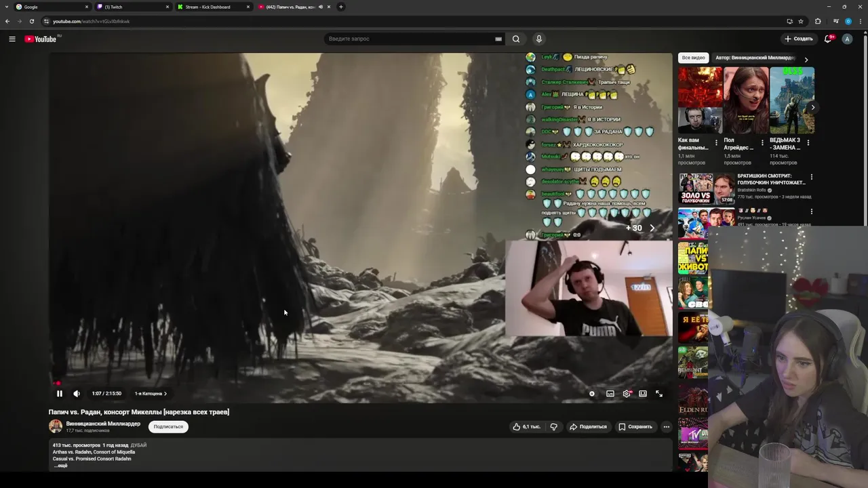The height and width of the screenshot is (488, 868).
Task: Click the address bar URL
Action: [91, 21]
